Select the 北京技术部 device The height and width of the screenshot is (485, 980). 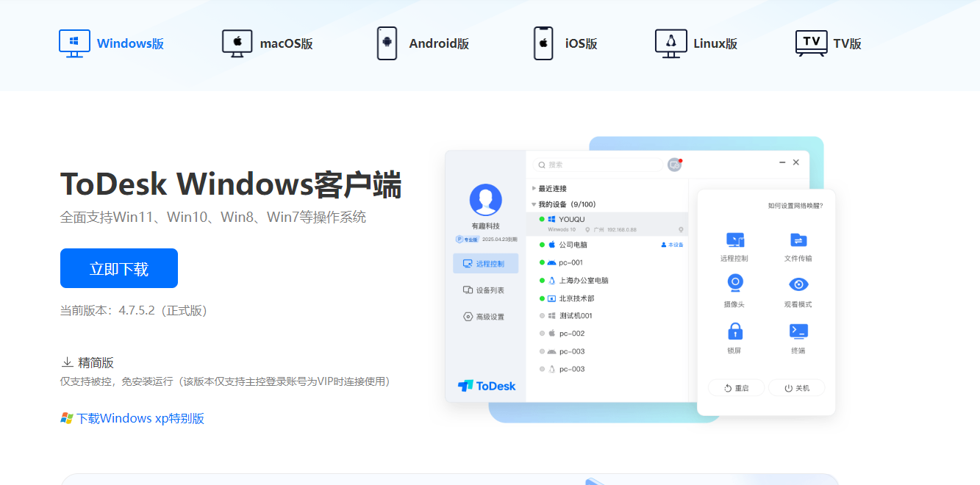[607, 298]
